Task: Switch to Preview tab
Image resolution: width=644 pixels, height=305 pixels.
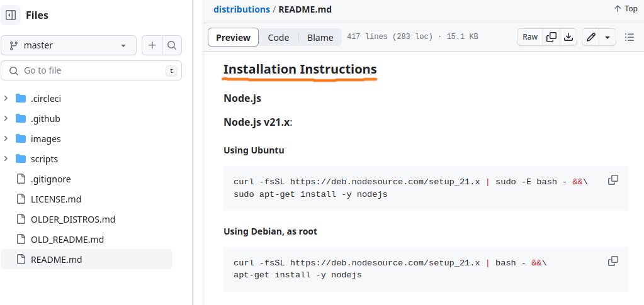Action: 234,37
